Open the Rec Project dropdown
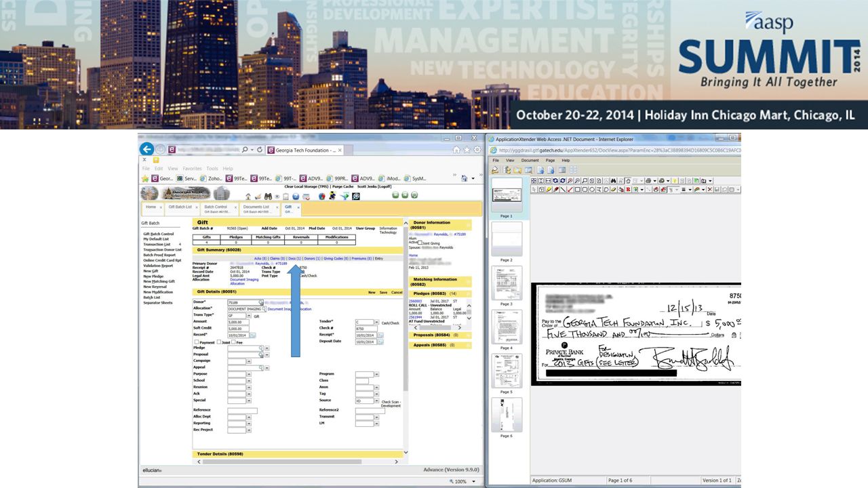Image resolution: width=868 pixels, height=488 pixels. [249, 430]
